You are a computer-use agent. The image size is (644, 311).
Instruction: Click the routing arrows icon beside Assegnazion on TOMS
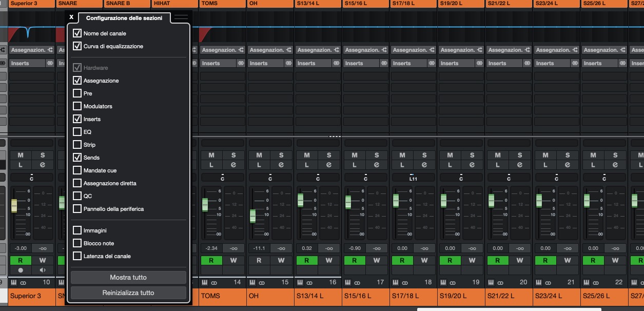[242, 50]
